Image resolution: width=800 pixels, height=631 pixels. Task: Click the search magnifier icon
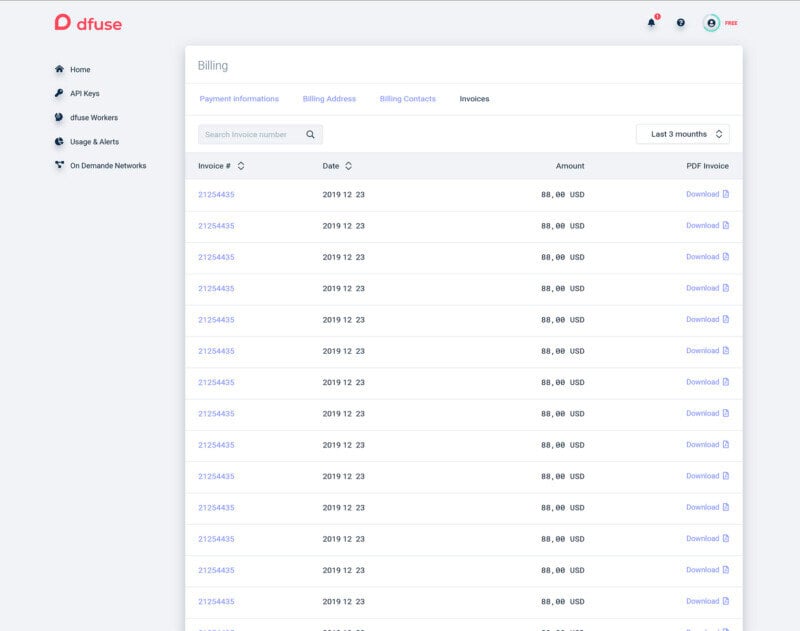point(310,135)
